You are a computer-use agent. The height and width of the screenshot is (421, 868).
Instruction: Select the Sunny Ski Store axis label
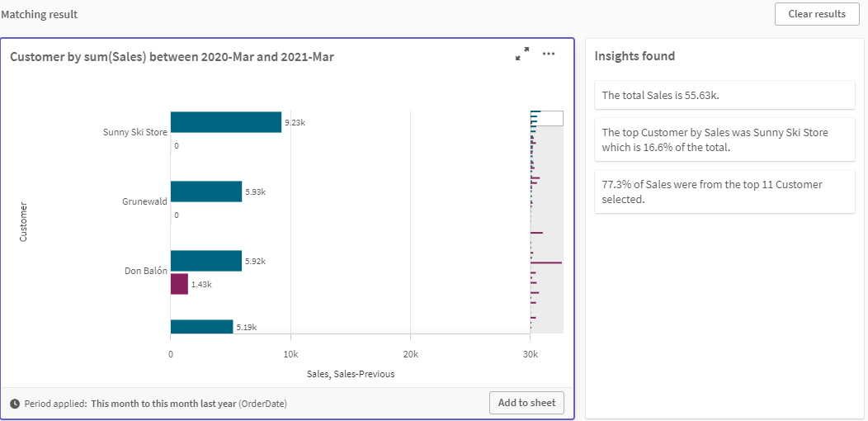134,132
